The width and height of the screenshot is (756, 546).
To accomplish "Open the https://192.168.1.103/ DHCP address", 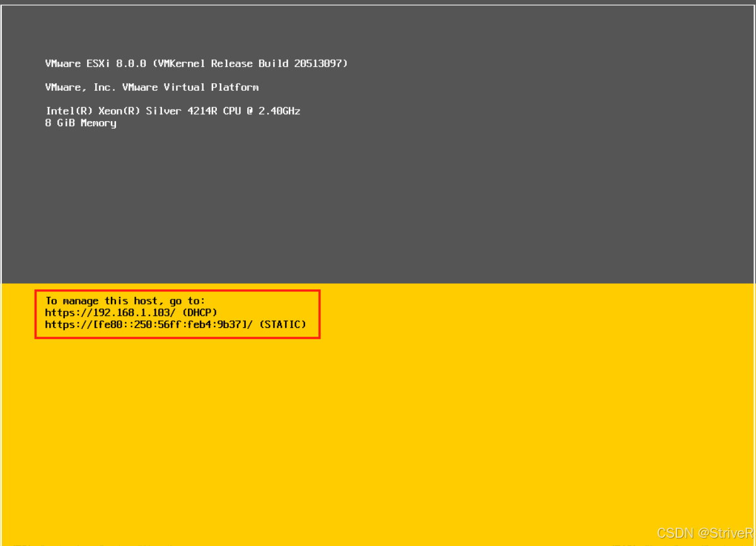I will (x=131, y=312).
